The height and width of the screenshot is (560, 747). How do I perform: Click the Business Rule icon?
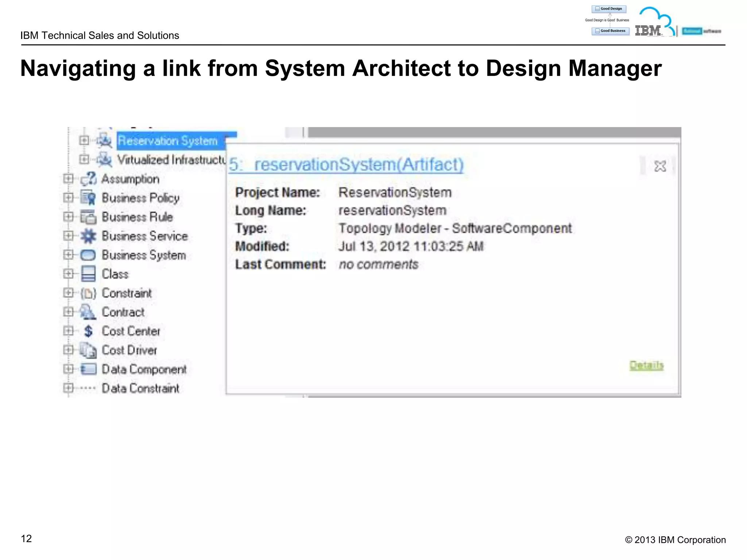tap(88, 217)
